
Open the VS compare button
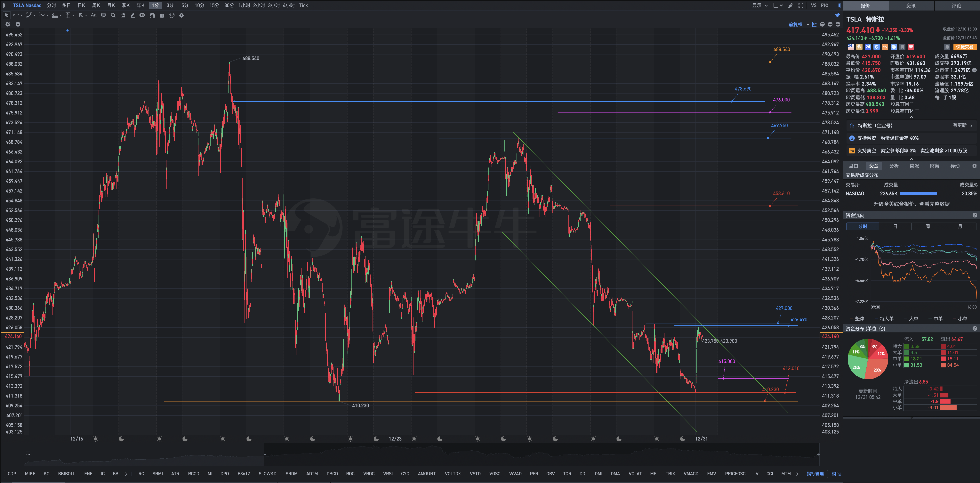pos(813,5)
